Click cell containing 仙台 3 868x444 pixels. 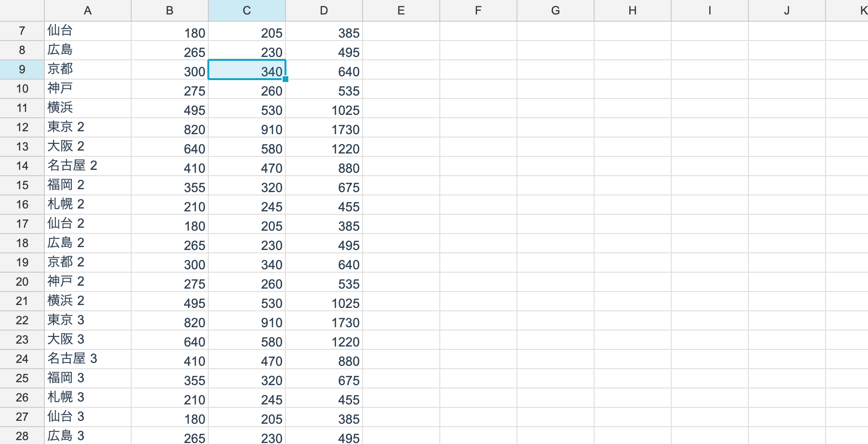tap(88, 417)
